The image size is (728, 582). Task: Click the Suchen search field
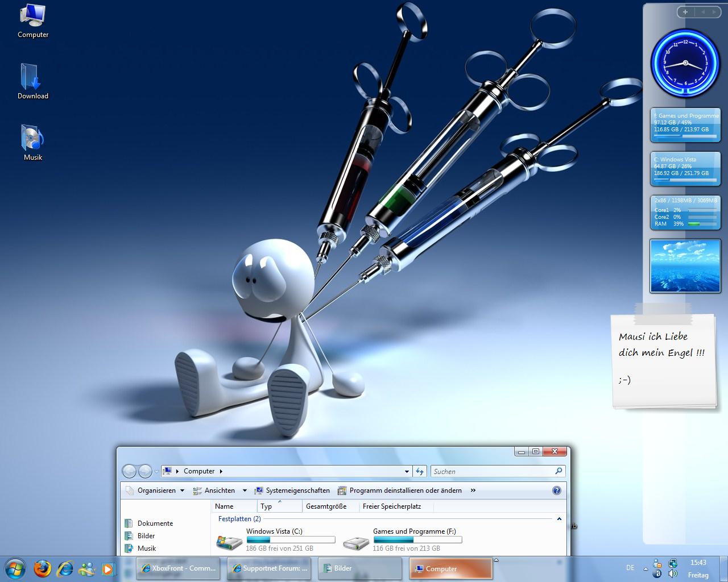[x=492, y=471]
